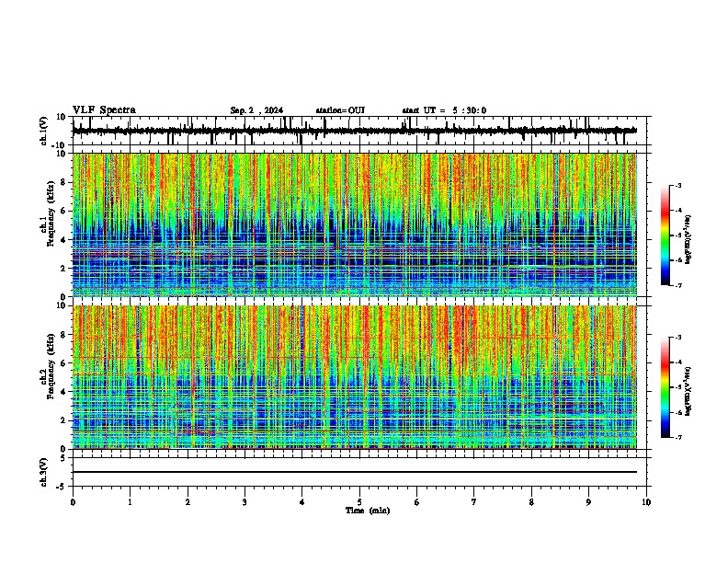The height and width of the screenshot is (563, 728).
Task: Click time axis tick label '0'
Action: tap(73, 502)
